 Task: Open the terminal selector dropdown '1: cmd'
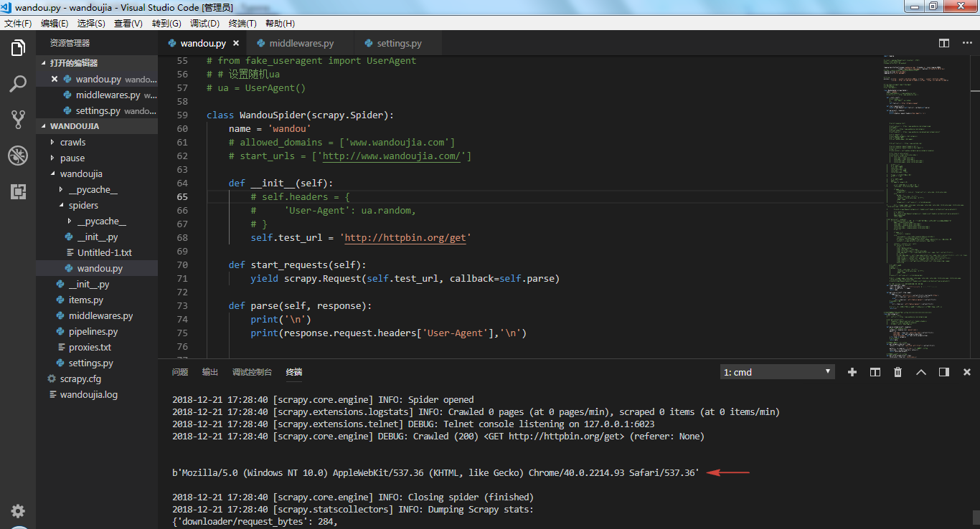778,372
